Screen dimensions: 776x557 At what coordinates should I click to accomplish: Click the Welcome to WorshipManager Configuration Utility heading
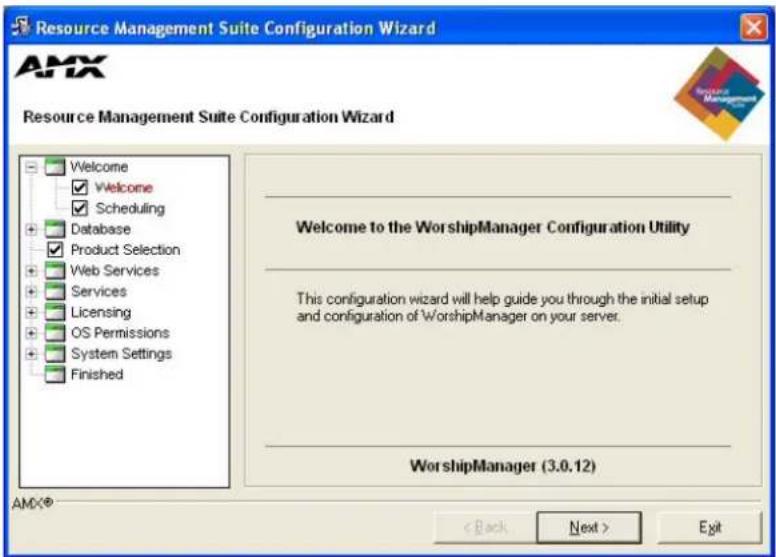point(492,227)
